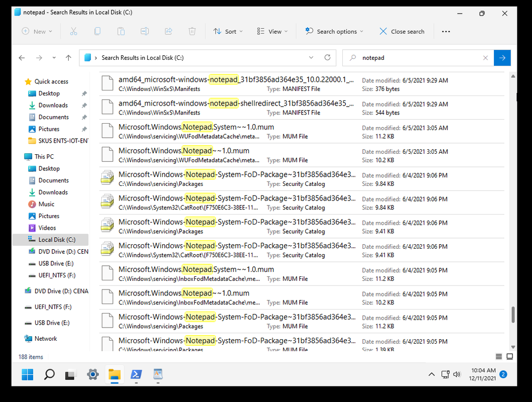The width and height of the screenshot is (532, 402).
Task: Click the network tray icon
Action: [446, 374]
